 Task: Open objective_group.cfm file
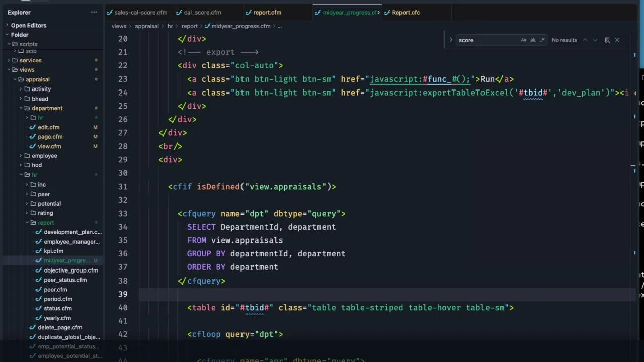tap(70, 270)
